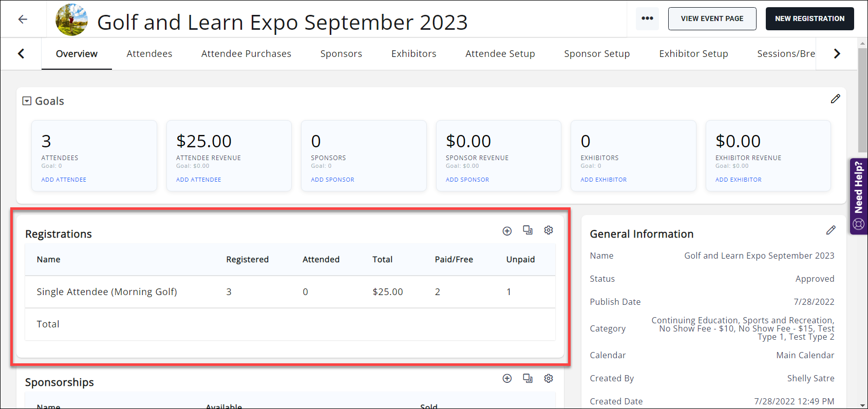The image size is (868, 409).
Task: Click the Registrations copy icon
Action: click(x=527, y=230)
